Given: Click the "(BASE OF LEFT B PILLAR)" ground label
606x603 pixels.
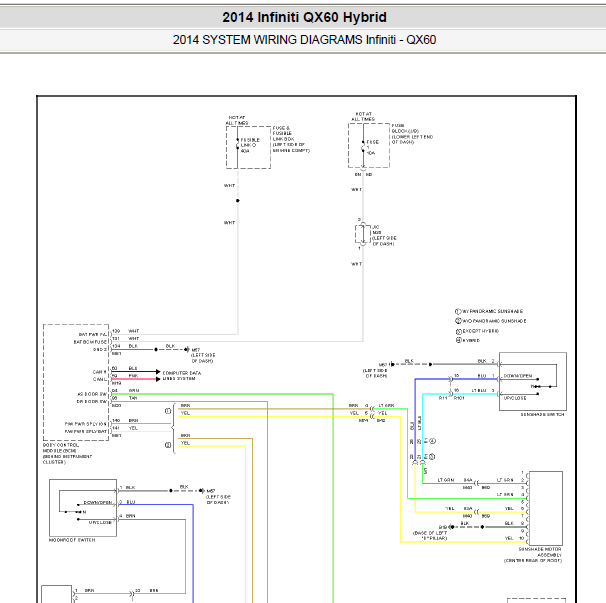Looking at the screenshot, I should click(x=430, y=535).
